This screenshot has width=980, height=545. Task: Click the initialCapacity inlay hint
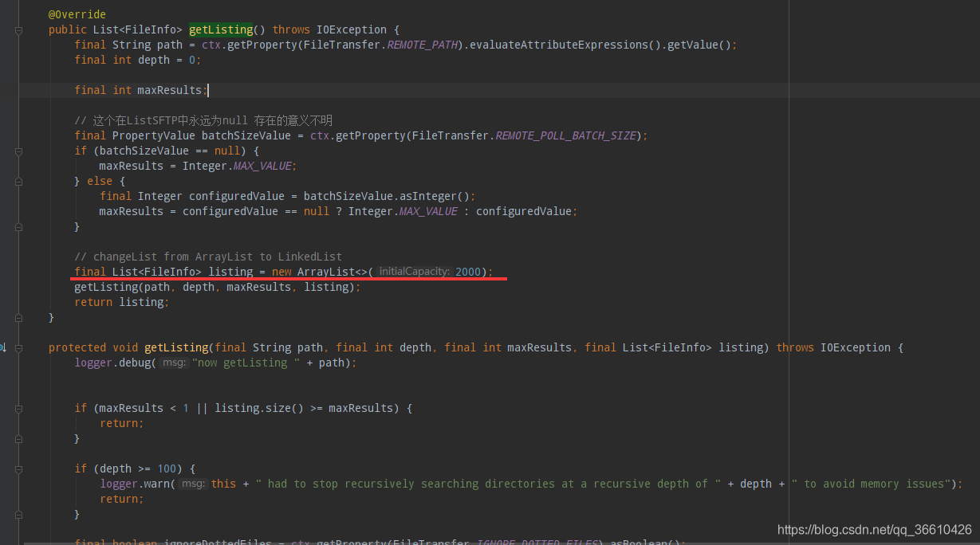(414, 272)
